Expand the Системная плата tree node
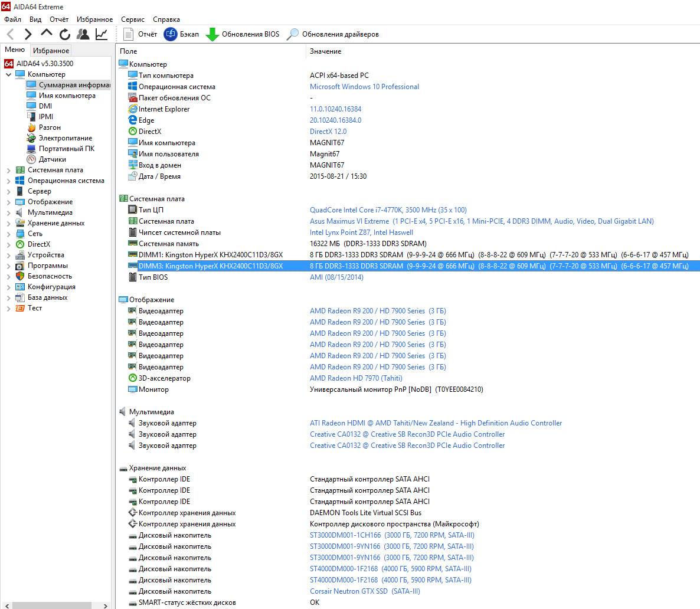 (x=8, y=170)
